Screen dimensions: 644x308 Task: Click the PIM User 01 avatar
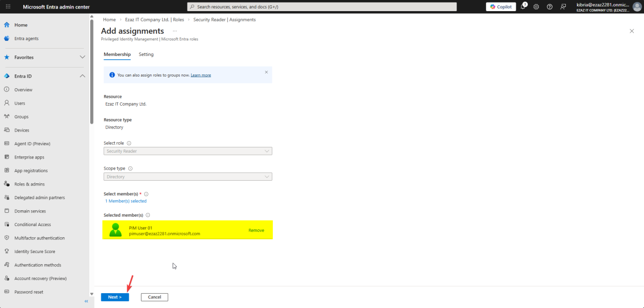coord(115,230)
